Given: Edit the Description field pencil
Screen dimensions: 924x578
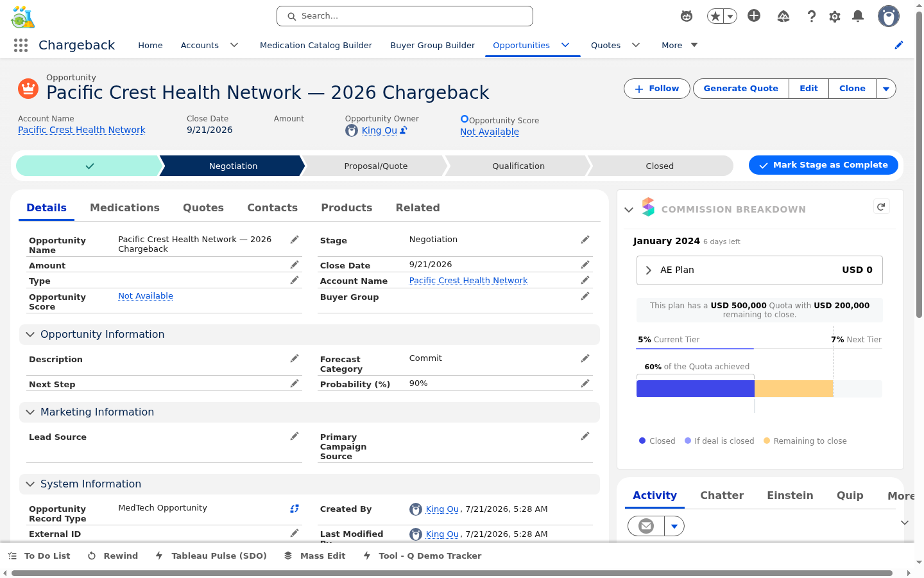Looking at the screenshot, I should (295, 358).
